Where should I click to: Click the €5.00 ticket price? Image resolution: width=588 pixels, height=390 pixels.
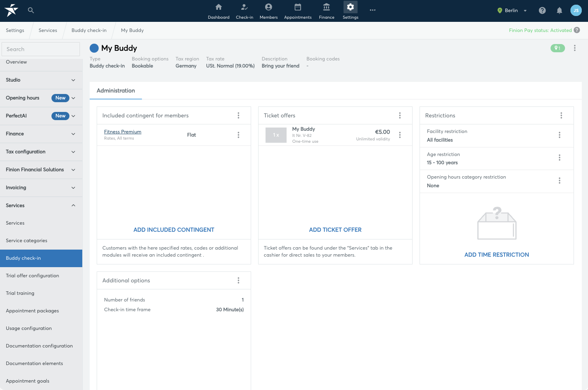pyautogui.click(x=382, y=132)
